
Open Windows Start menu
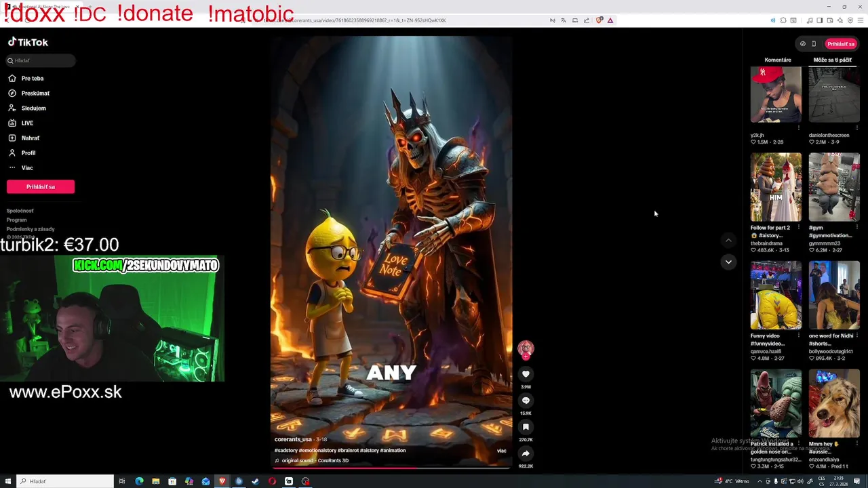click(x=8, y=481)
